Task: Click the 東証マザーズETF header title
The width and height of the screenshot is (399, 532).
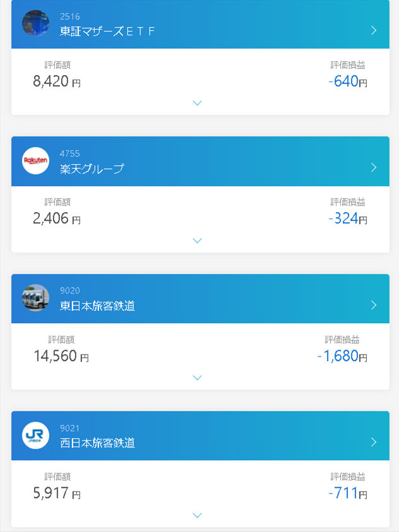Action: coord(107,31)
